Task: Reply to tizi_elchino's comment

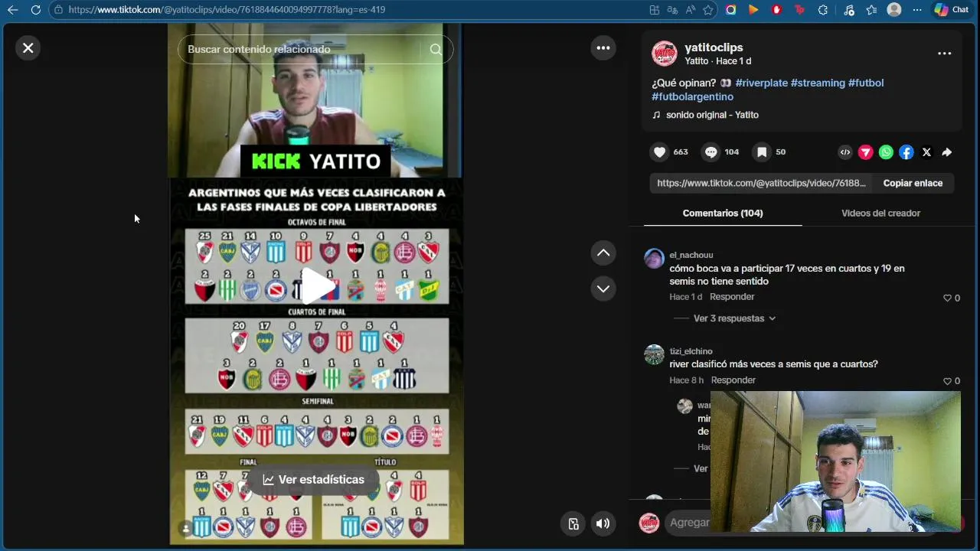Action: pos(733,380)
